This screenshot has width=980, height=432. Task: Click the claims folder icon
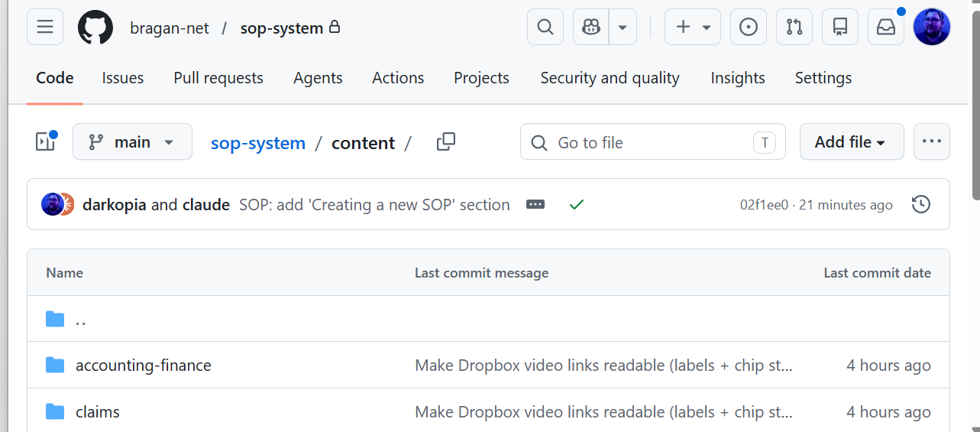tap(55, 412)
